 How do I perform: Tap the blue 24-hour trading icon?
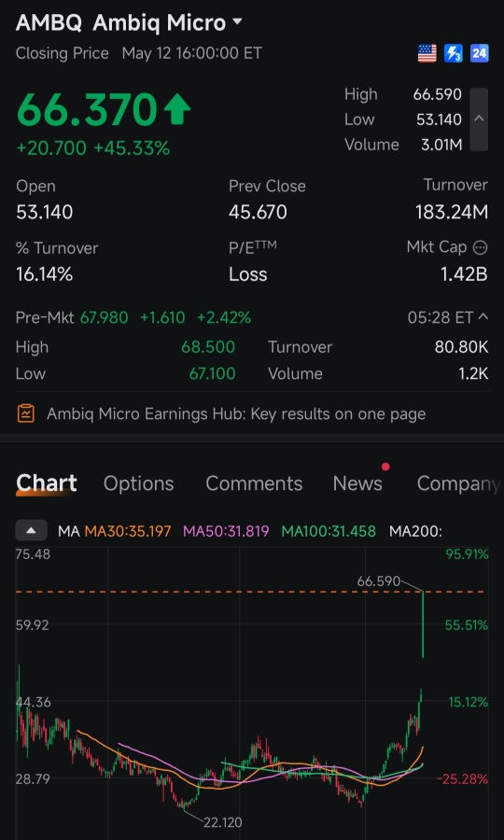480,53
